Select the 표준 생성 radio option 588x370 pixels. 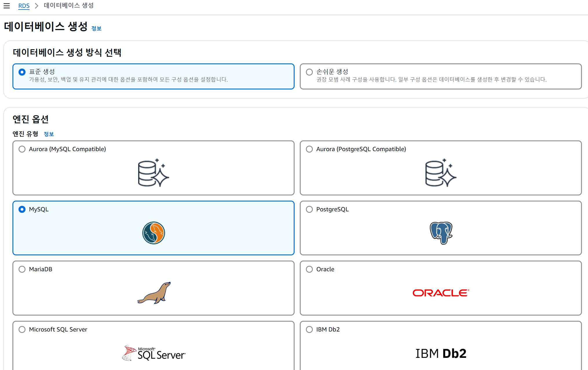[22, 72]
